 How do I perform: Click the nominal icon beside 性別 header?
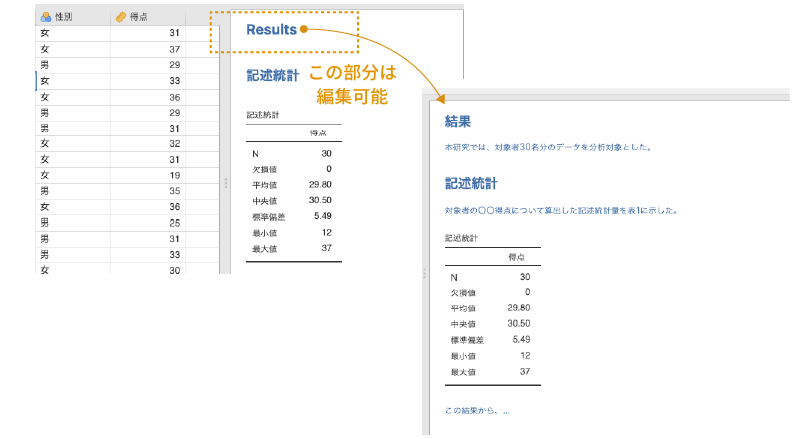45,17
